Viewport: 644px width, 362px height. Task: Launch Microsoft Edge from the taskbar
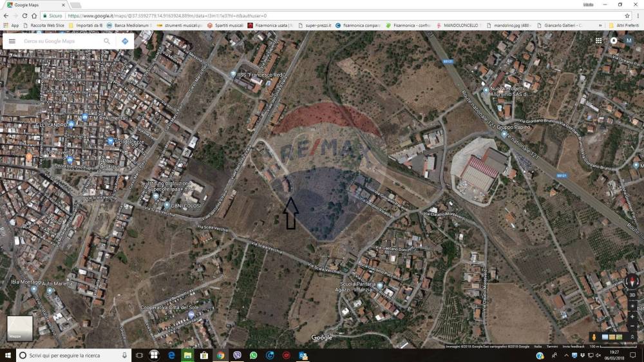172,356
